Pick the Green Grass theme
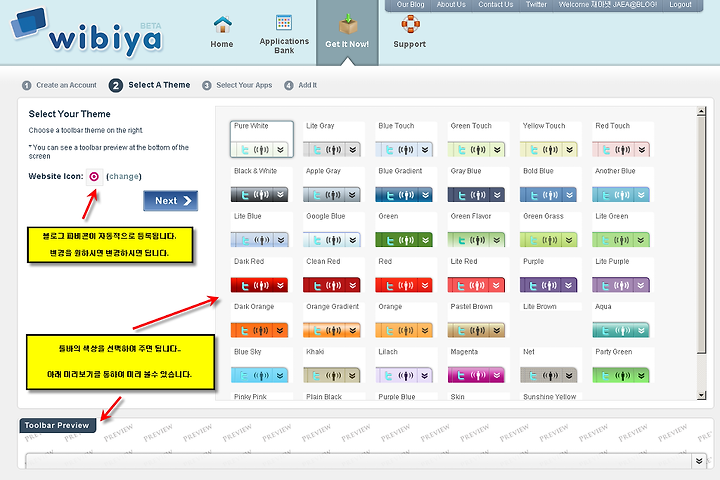The width and height of the screenshot is (720, 480). point(551,230)
